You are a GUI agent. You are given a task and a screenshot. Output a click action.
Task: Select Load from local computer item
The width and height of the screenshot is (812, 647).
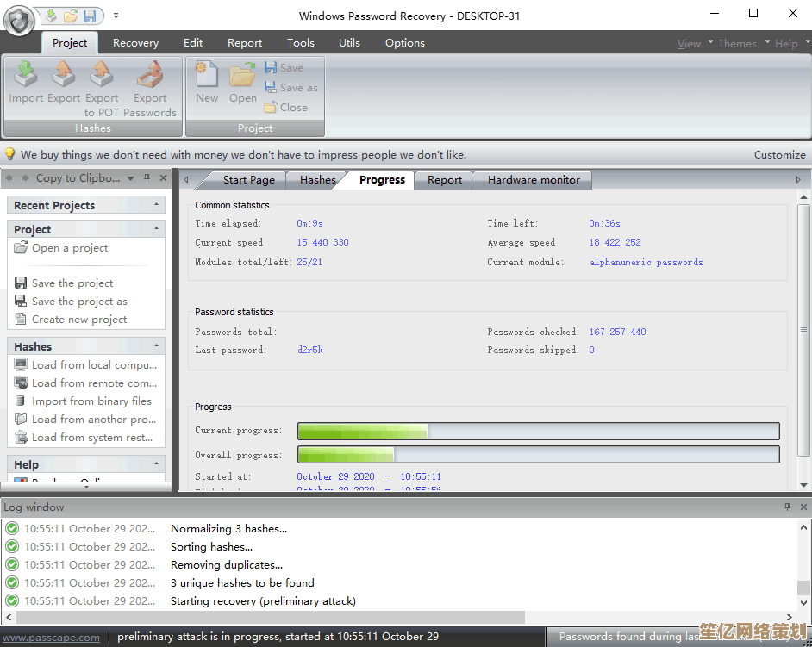pos(93,364)
